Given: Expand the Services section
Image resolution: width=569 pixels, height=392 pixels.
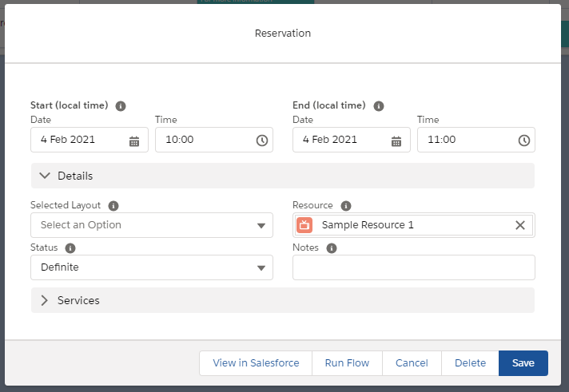Looking at the screenshot, I should coord(45,300).
